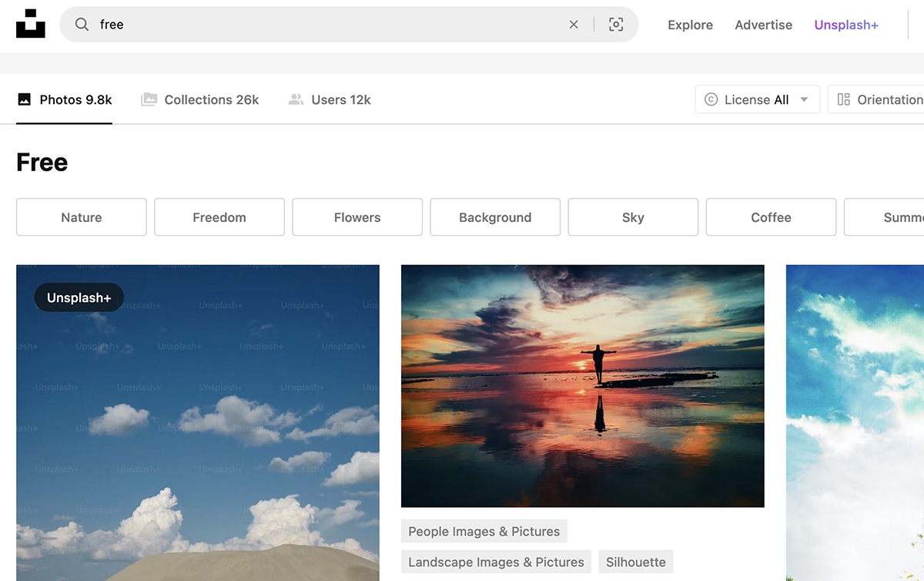Switch to the Users 12k tab

330,99
